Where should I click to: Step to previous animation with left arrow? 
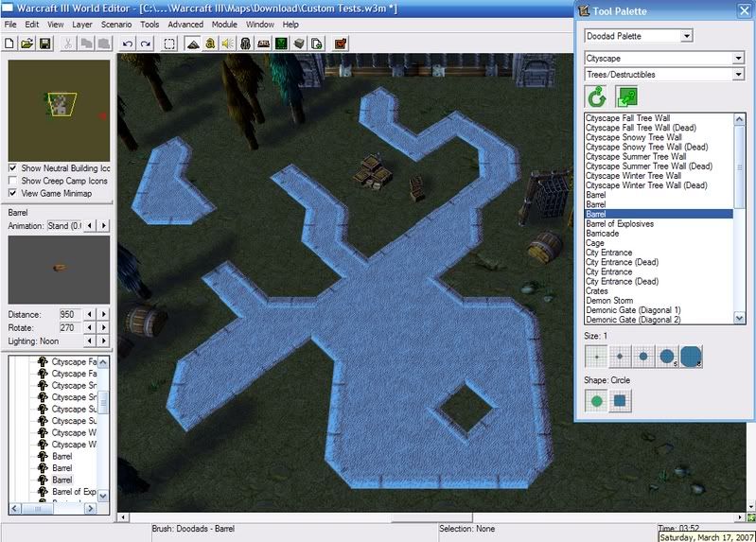point(90,226)
